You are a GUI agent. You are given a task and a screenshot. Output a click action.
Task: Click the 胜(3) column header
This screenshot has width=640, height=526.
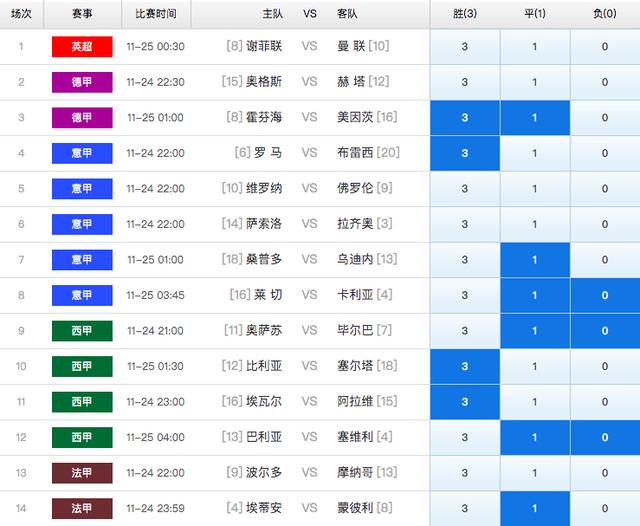465,13
